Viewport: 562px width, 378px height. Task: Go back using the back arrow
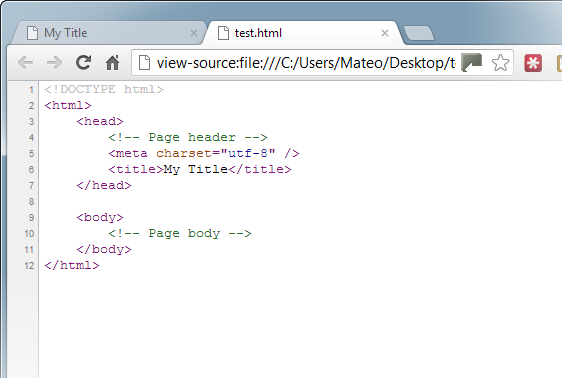(25, 63)
